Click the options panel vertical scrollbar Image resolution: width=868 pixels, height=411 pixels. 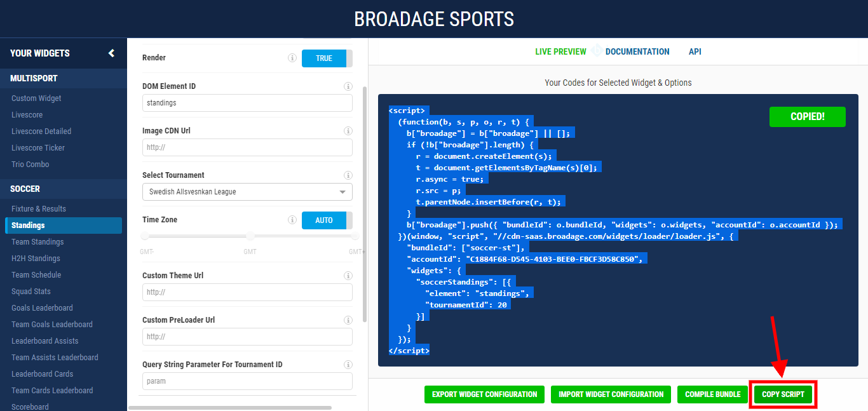(x=364, y=203)
